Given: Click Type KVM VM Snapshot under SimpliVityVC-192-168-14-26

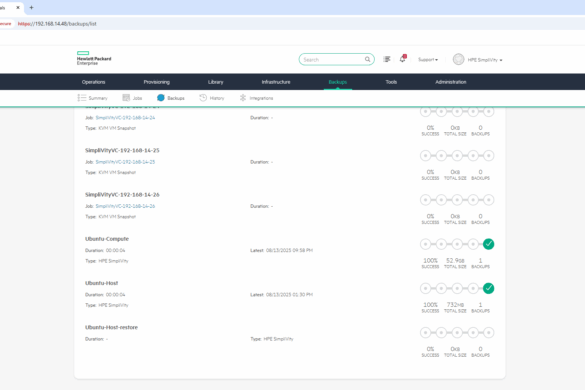Looking at the screenshot, I should (110, 217).
